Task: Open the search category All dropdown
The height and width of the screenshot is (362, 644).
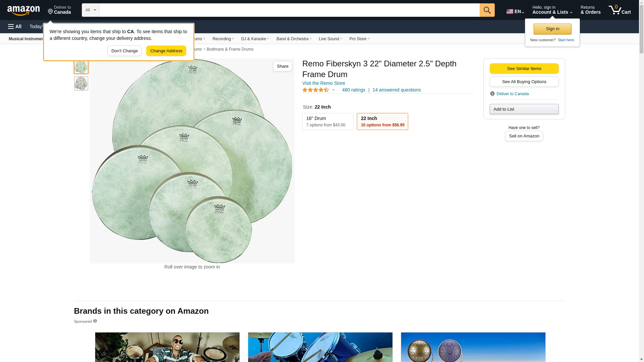Action: point(91,10)
